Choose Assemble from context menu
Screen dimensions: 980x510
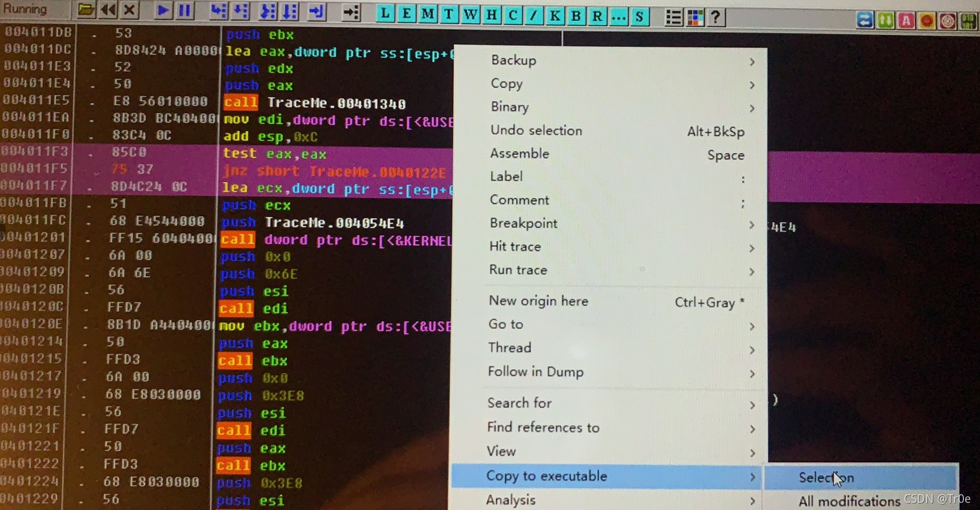pos(610,154)
